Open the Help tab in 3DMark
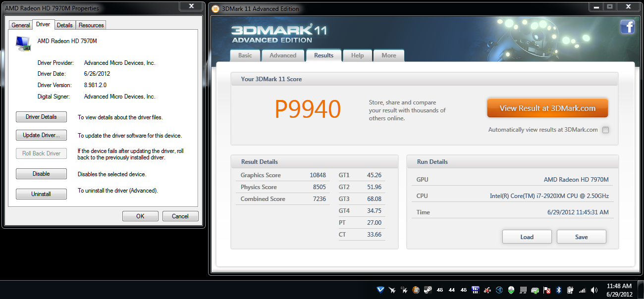644x299 pixels. (x=357, y=55)
